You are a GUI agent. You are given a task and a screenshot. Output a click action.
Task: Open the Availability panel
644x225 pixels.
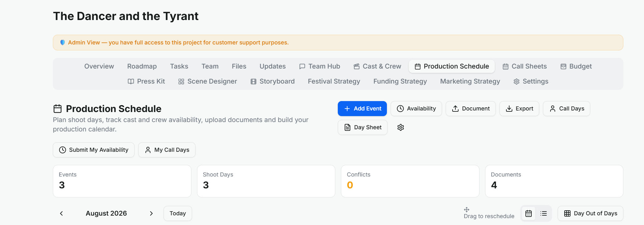point(416,109)
